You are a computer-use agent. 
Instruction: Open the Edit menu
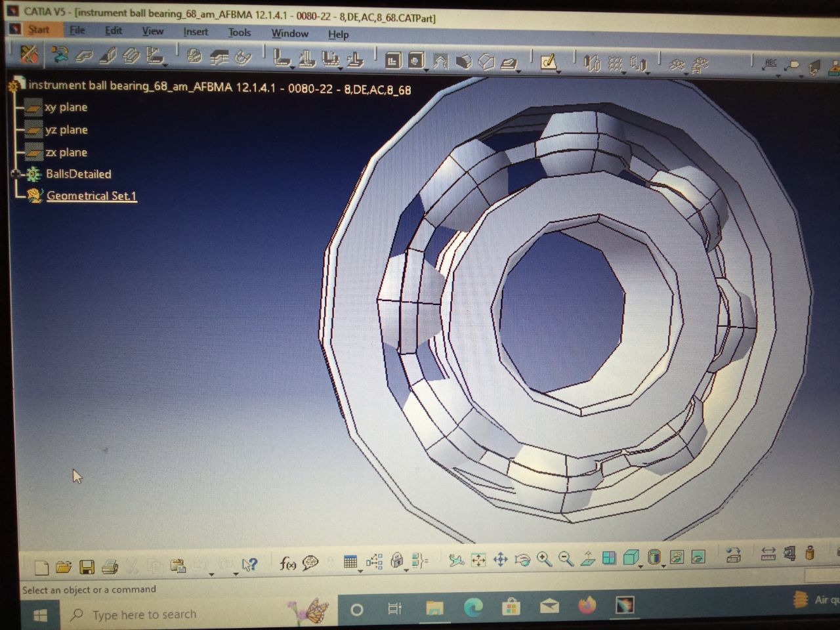tap(114, 30)
